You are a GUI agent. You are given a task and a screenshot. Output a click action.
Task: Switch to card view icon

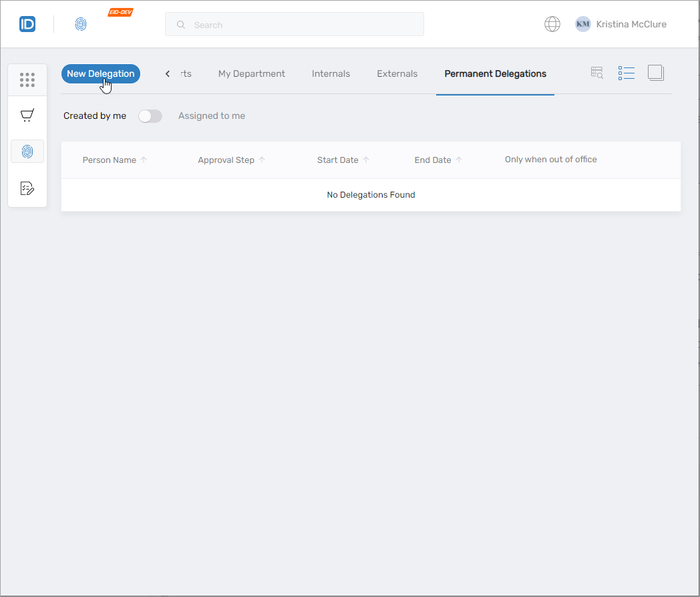tap(656, 73)
